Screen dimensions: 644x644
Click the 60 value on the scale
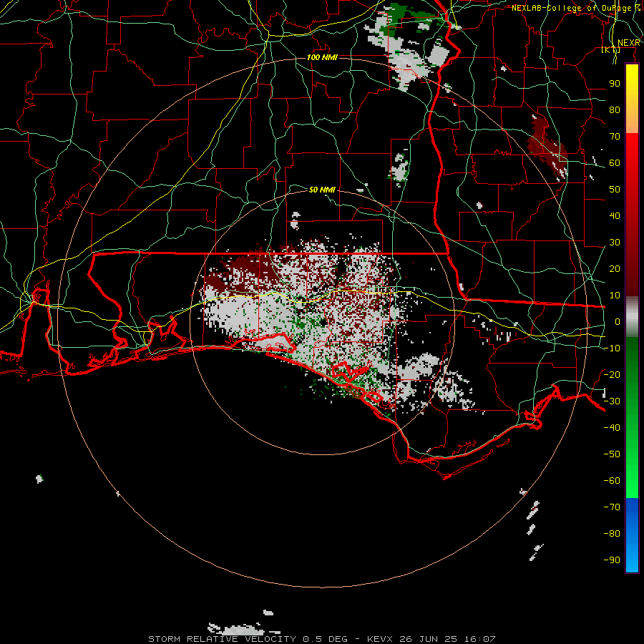[615, 162]
